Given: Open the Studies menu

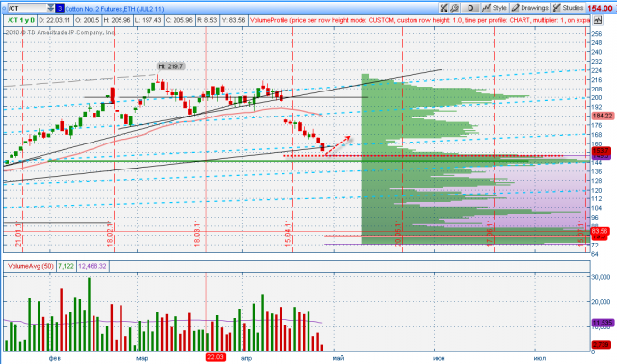Looking at the screenshot, I should click(568, 8).
